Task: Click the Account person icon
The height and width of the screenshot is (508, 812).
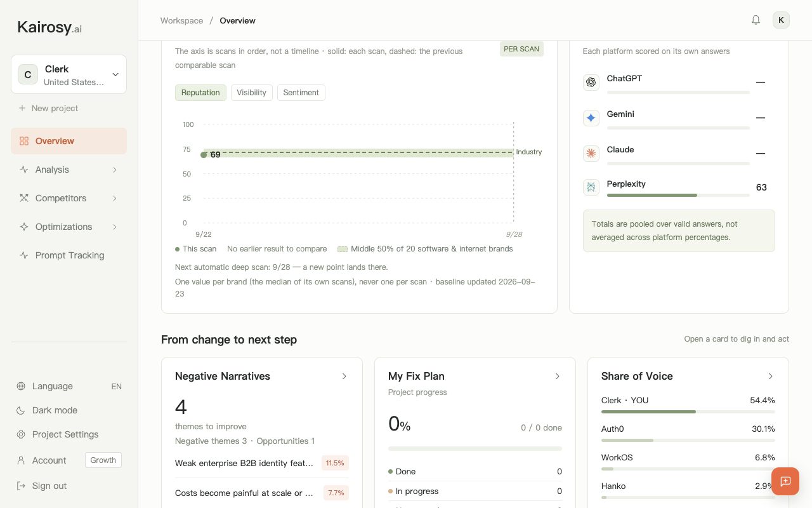Action: 21,460
